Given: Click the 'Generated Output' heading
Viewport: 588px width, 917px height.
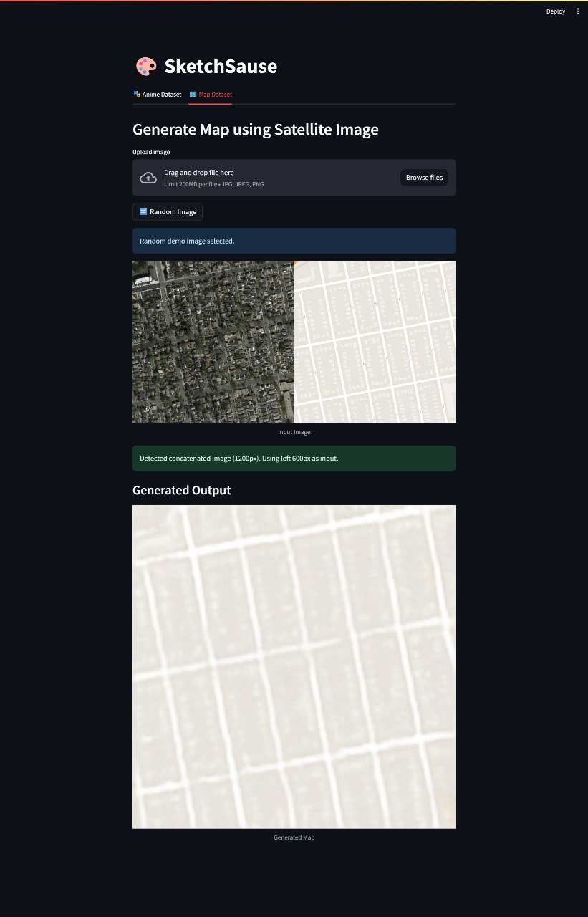Looking at the screenshot, I should pyautogui.click(x=182, y=491).
